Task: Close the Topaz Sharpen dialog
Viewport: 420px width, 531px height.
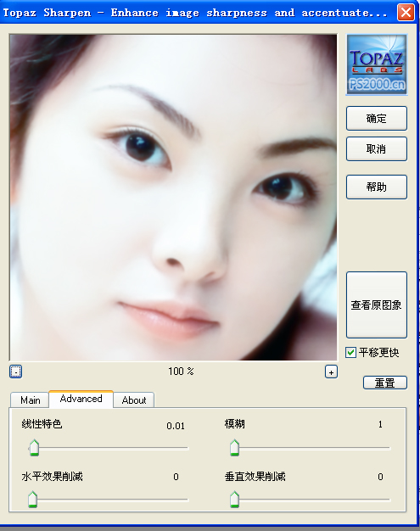Action: 406,13
